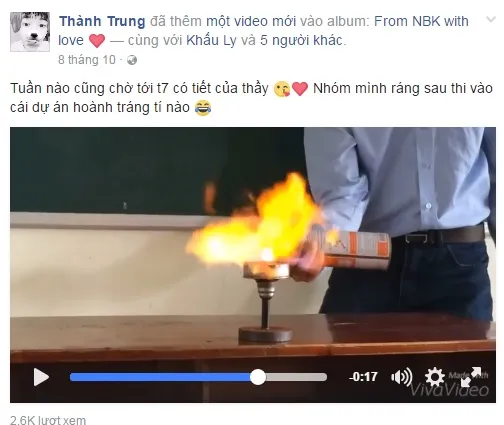Screen dimensions: 504x425
Task: Open the post options chevron at top right
Action: coord(491,19)
